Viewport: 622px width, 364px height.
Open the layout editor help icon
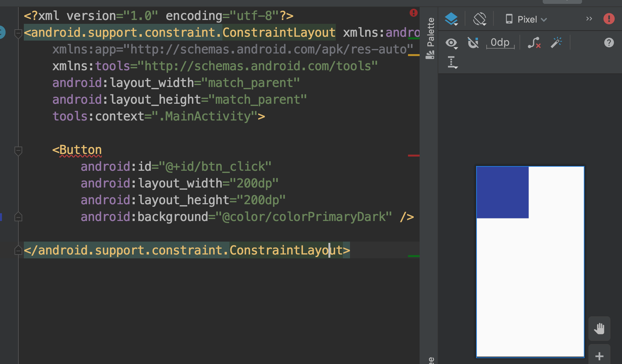(609, 43)
